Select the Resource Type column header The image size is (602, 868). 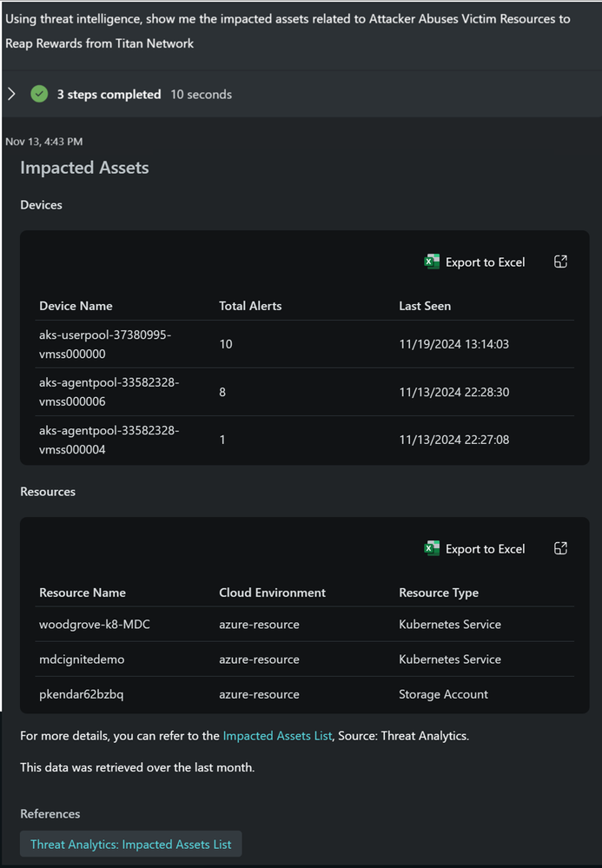pyautogui.click(x=439, y=593)
